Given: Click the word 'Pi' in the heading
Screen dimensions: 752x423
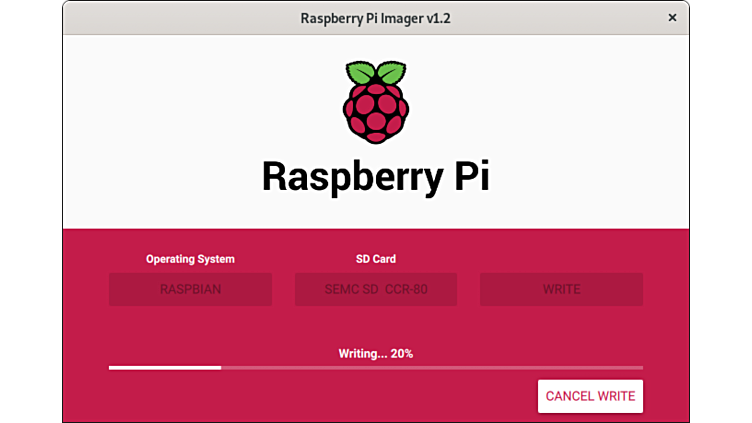Looking at the screenshot, I should [x=464, y=177].
